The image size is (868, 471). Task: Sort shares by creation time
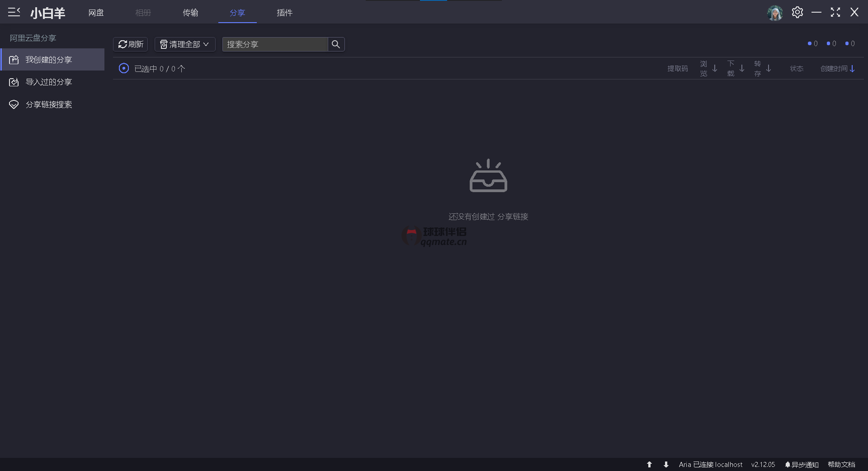[837, 69]
